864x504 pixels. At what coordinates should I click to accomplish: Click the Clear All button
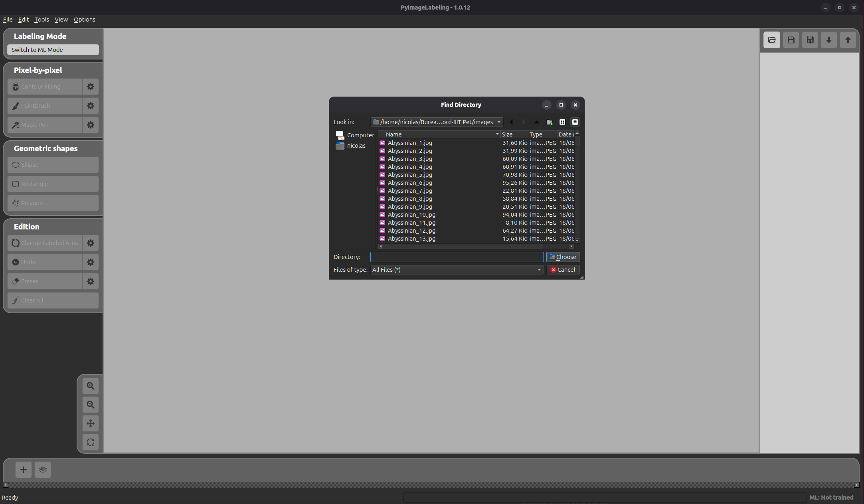tap(53, 300)
